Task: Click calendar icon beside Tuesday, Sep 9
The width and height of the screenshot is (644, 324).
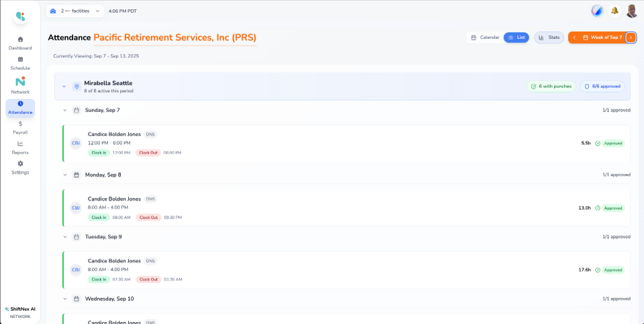Action: point(76,237)
